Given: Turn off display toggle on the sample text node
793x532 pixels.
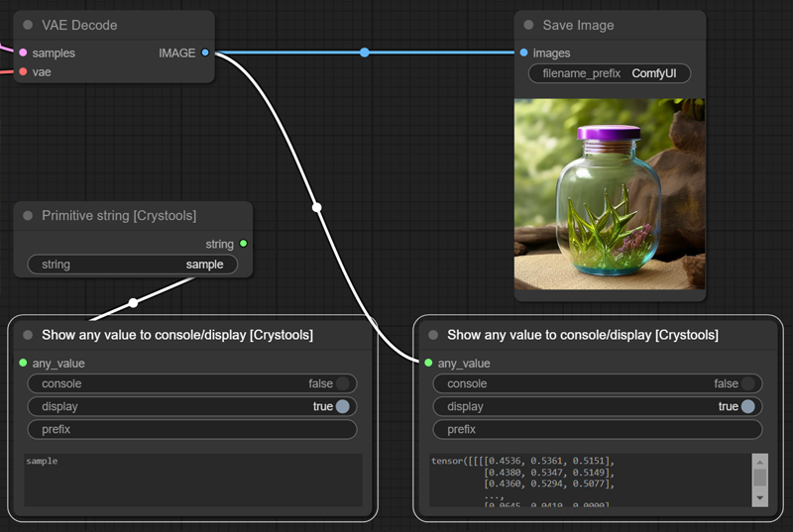Looking at the screenshot, I should point(342,406).
